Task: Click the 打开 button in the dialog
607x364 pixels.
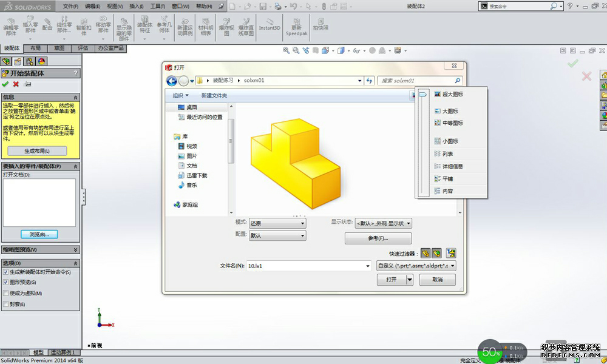Action: coord(392,279)
